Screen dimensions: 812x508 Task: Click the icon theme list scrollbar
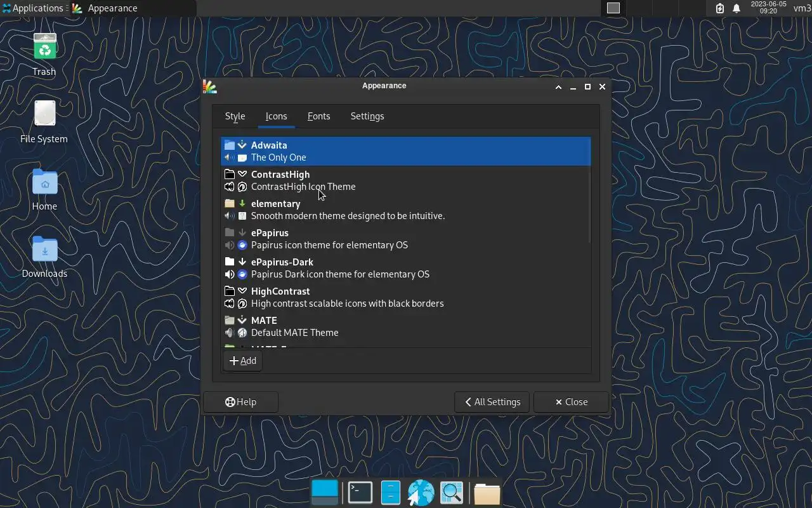click(589, 190)
